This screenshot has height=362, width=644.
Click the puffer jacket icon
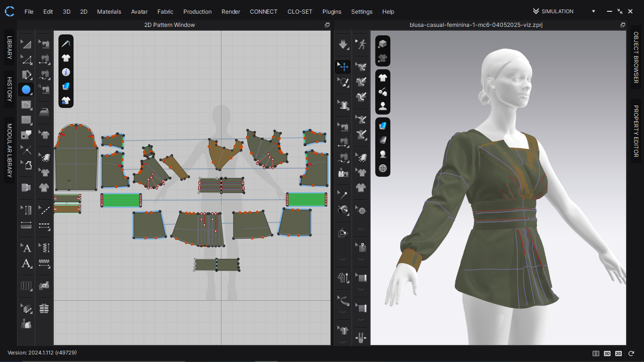(x=44, y=309)
